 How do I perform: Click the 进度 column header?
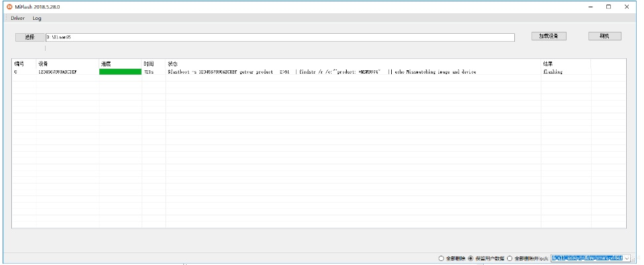[106, 64]
